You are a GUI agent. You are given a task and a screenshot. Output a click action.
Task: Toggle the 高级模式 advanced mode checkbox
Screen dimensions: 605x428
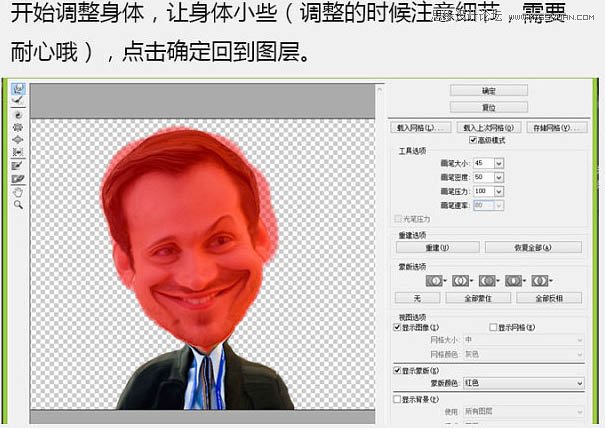[x=473, y=140]
